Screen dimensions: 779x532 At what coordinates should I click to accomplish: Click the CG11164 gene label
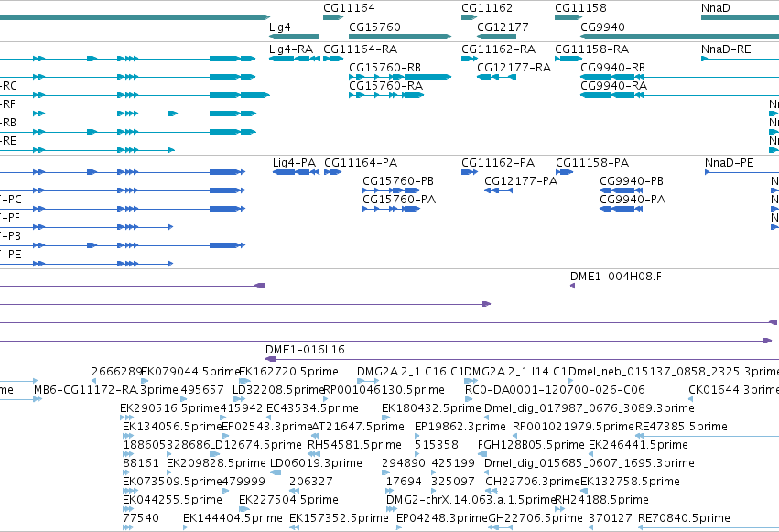[349, 8]
